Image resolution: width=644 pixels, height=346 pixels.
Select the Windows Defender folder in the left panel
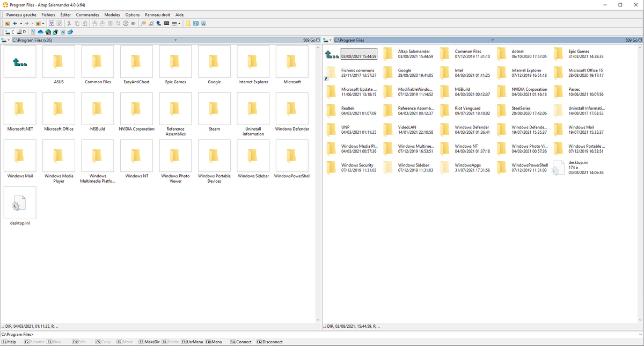[292, 112]
